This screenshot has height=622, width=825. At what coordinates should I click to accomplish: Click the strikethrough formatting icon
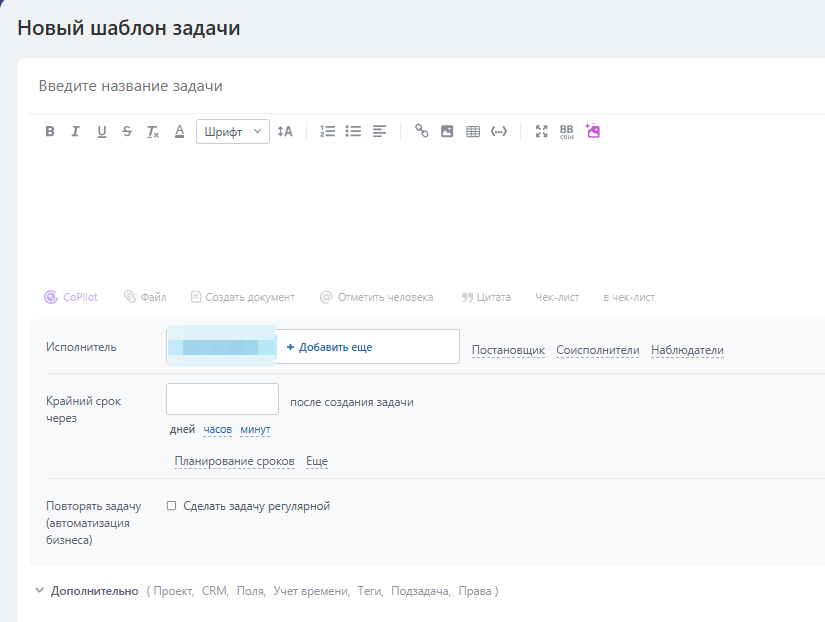coord(127,131)
